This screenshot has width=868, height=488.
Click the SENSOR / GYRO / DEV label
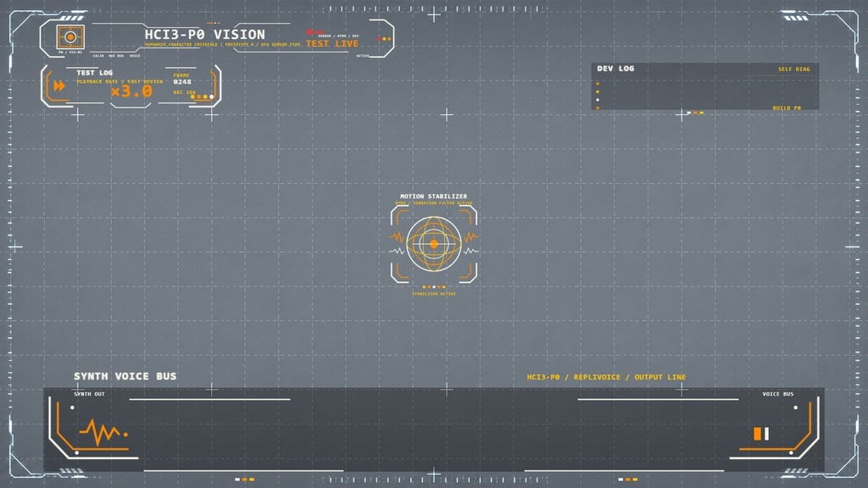point(338,36)
